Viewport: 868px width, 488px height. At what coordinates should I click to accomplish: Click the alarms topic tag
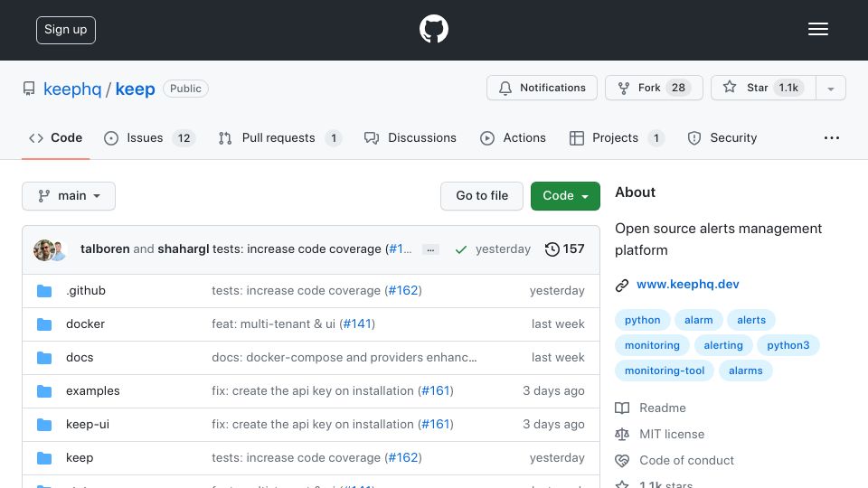pyautogui.click(x=746, y=371)
